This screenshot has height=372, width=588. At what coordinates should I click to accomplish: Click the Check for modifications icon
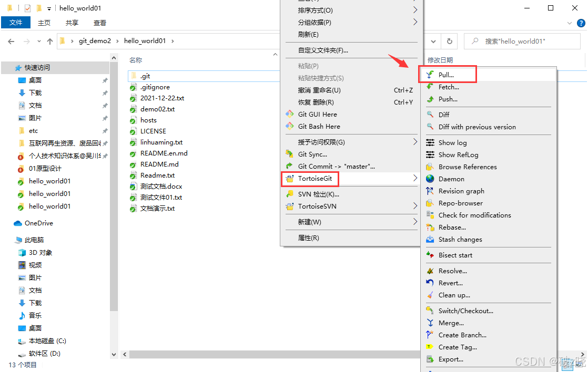pyautogui.click(x=430, y=215)
